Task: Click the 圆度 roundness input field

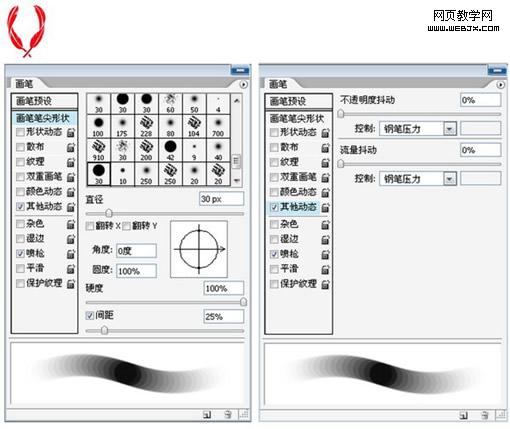Action: tap(136, 271)
